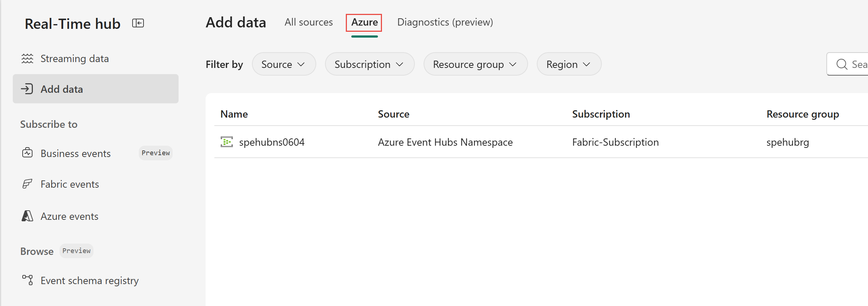Select the Azure tab

click(364, 22)
